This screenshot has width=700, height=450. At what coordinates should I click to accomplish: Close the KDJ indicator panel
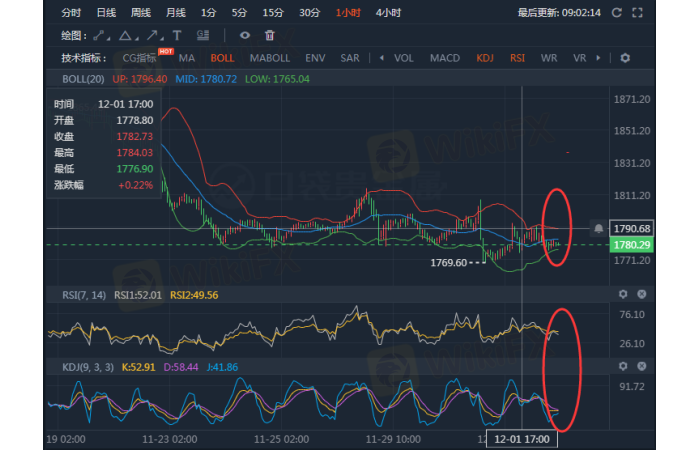[642, 367]
